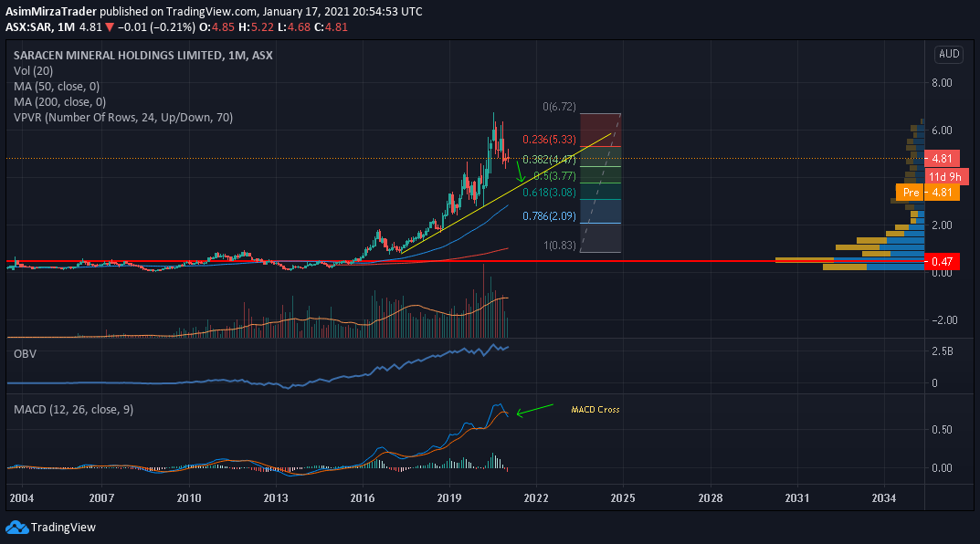
Task: Click the ASX:SAR symbol in header line
Action: pos(27,26)
